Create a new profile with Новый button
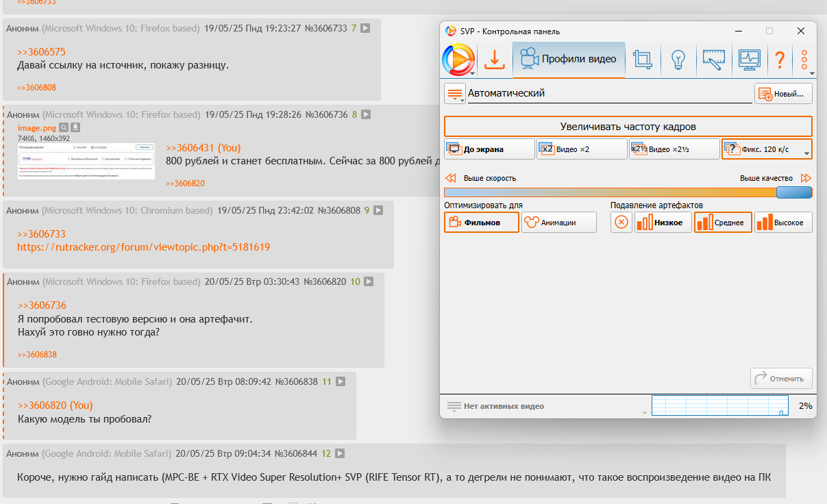This screenshot has height=504, width=827. click(x=783, y=94)
